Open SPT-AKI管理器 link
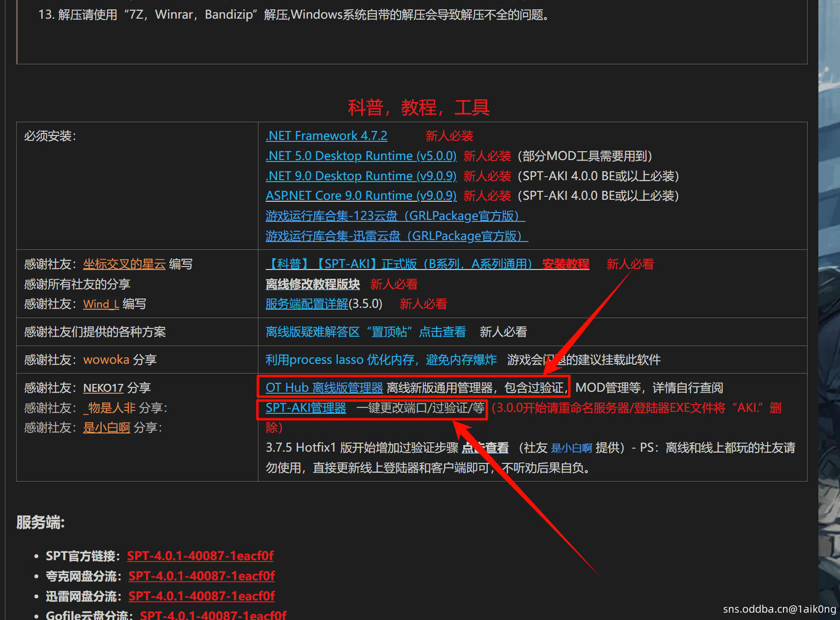 (306, 408)
